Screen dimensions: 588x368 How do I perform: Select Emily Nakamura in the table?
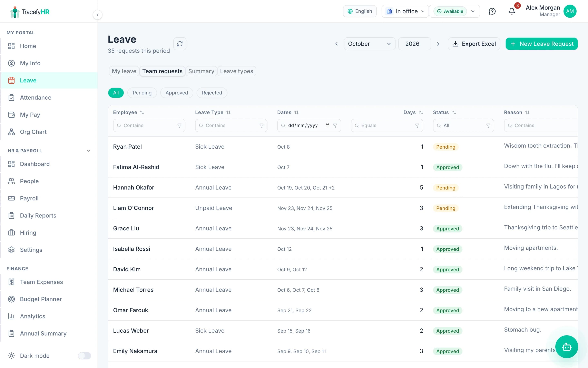click(135, 351)
